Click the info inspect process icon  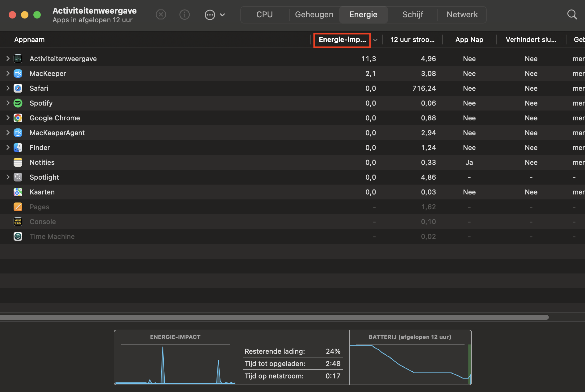coord(184,15)
